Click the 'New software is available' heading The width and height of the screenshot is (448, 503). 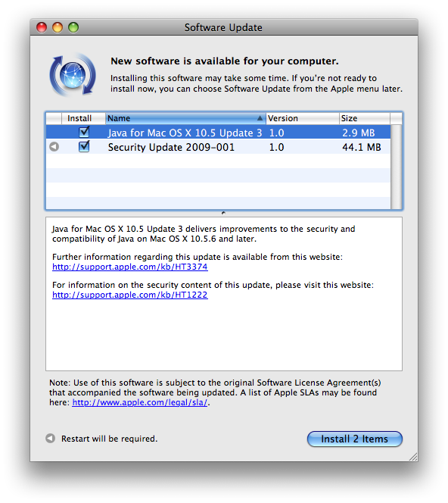225,61
